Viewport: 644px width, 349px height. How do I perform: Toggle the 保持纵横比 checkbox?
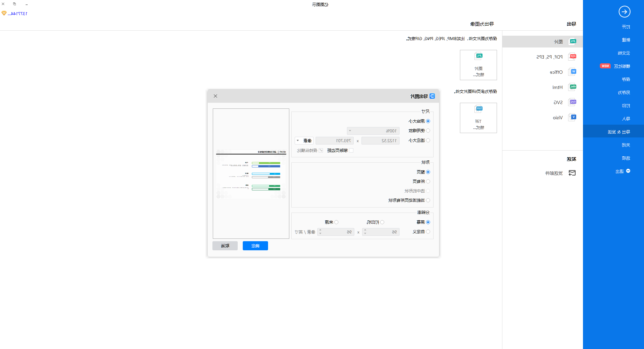coord(321,151)
